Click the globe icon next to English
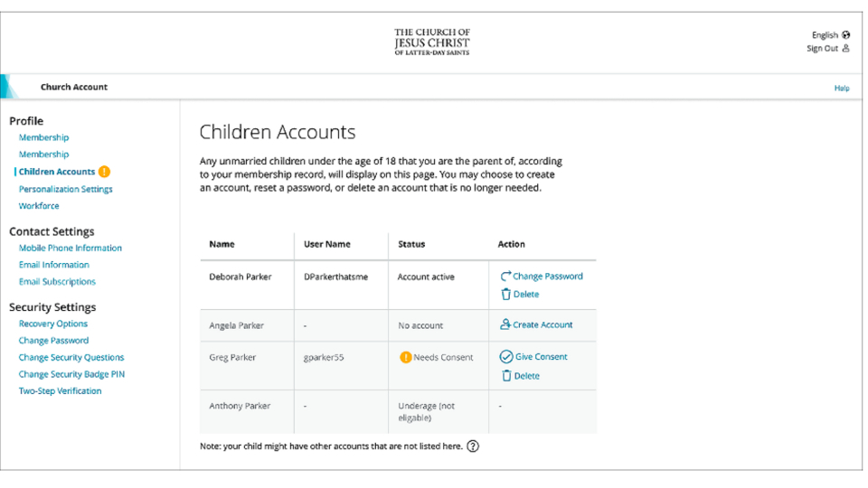Viewport: 868px width, 488px height. 846,35
